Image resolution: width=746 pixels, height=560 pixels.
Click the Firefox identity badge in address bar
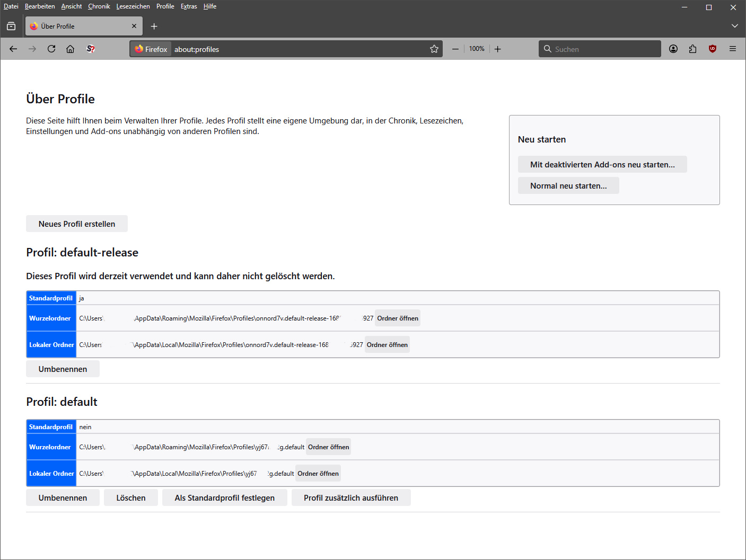click(151, 49)
